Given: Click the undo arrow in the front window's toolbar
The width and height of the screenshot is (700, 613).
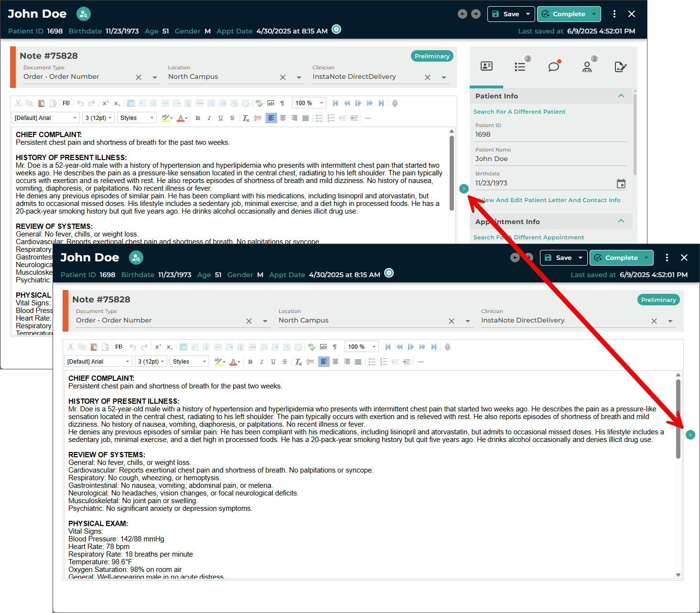Looking at the screenshot, I should pyautogui.click(x=133, y=347).
